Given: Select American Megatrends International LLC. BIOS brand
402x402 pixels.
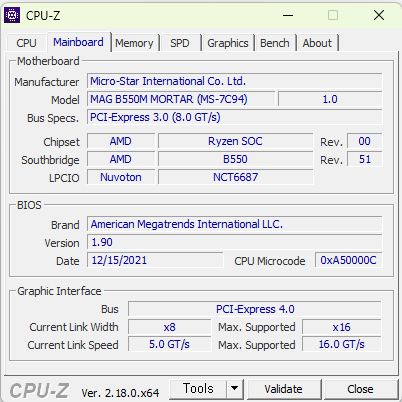Looking at the screenshot, I should (235, 224).
